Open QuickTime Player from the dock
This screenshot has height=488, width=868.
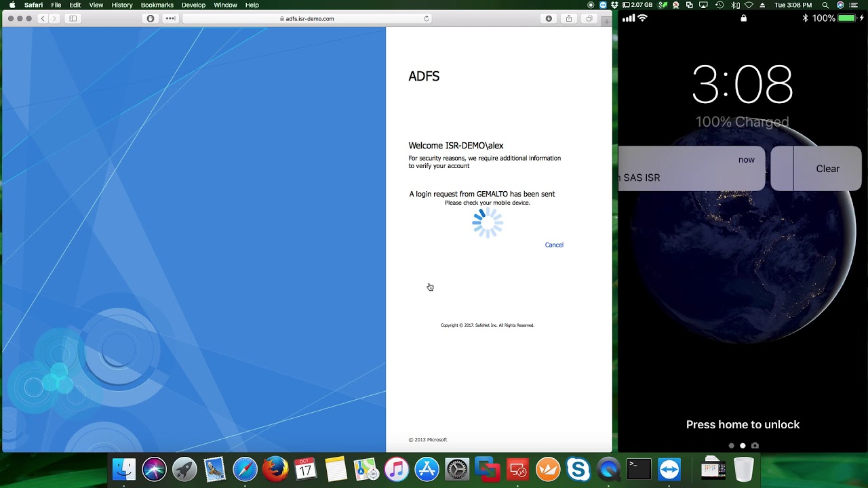pyautogui.click(x=609, y=469)
